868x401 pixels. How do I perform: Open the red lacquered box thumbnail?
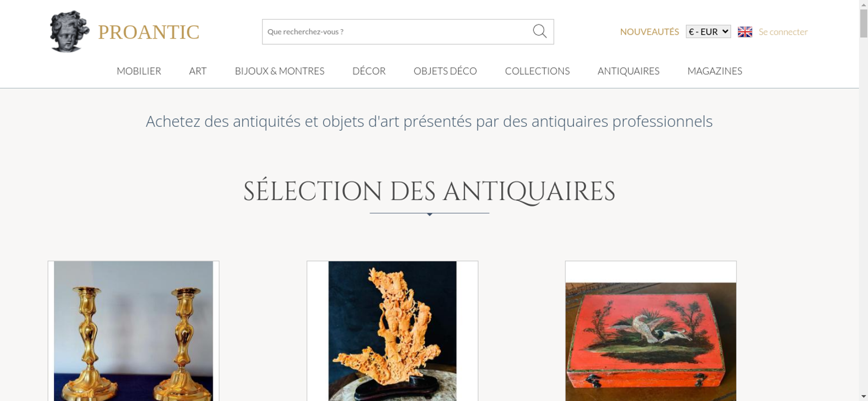651,331
